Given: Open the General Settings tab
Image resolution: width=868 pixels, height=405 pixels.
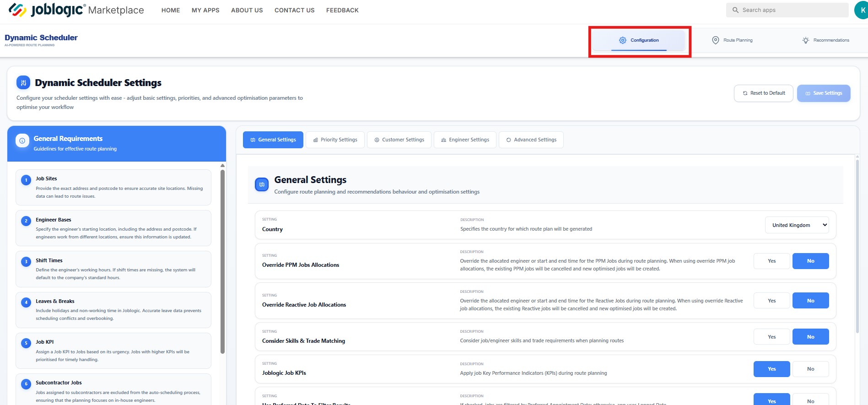Looking at the screenshot, I should click(x=273, y=140).
